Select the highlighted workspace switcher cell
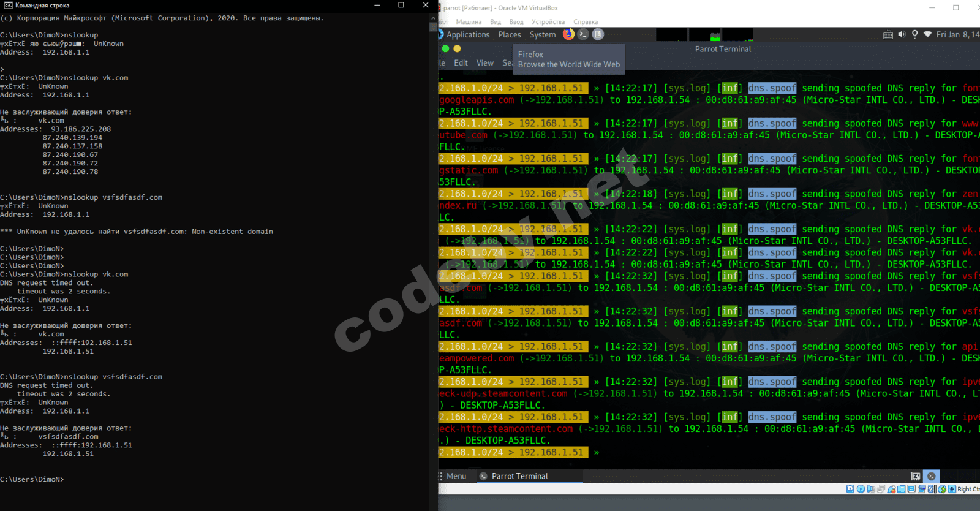This screenshot has width=980, height=511. point(932,476)
